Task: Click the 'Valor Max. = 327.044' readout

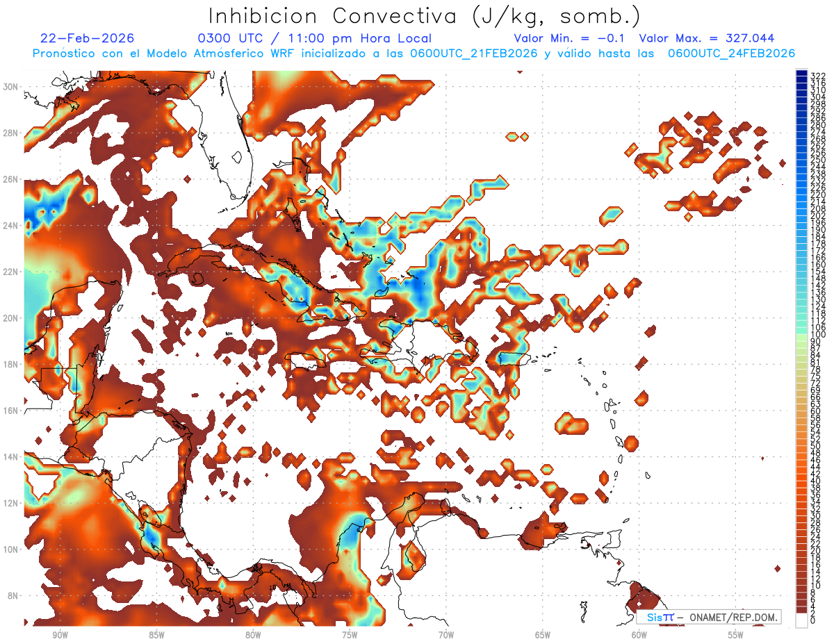Action: [x=706, y=39]
